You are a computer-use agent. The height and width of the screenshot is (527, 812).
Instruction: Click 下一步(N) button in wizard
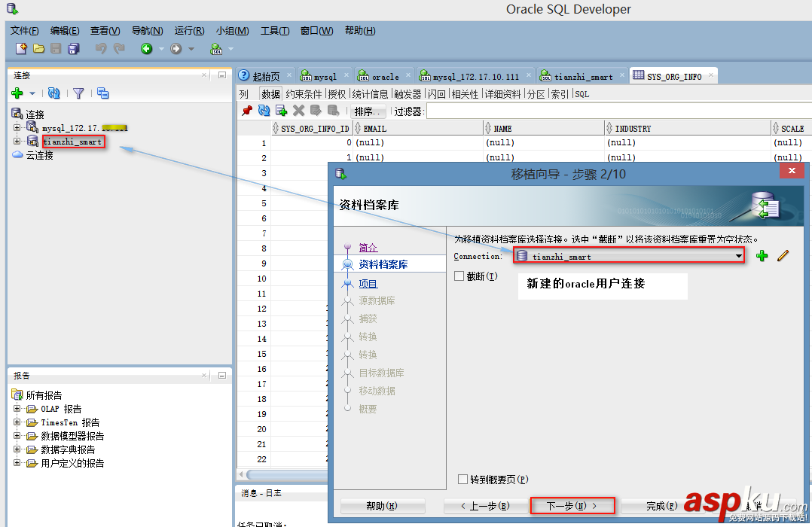(x=572, y=506)
